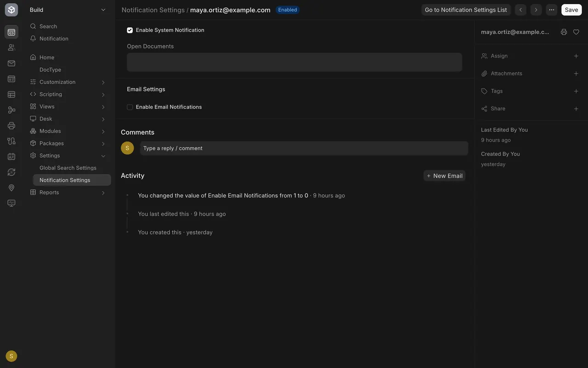Screen dimensions: 588x368
Task: Click the Share plus icon
Action: (x=576, y=109)
